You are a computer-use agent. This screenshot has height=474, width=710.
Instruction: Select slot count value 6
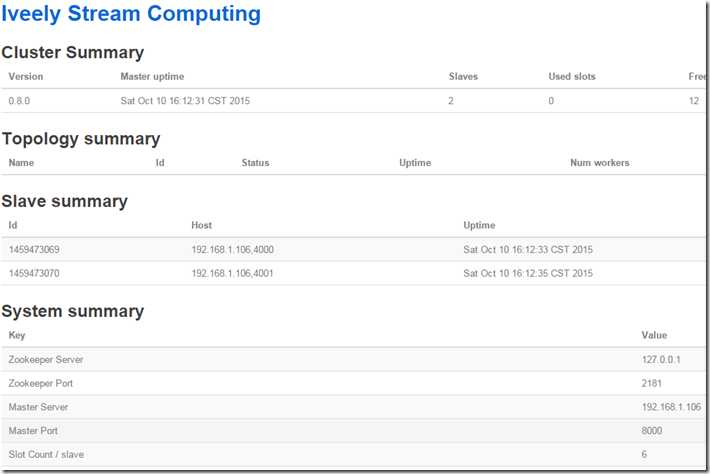click(644, 454)
